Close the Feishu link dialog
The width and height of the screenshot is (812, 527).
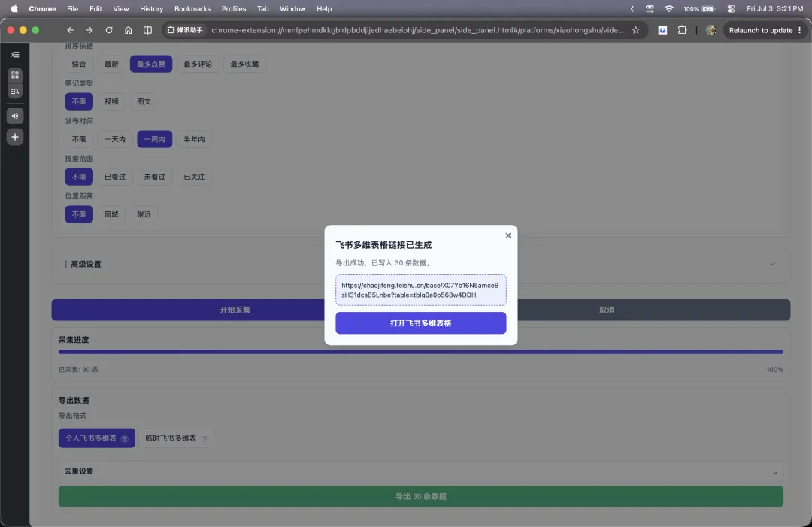click(x=508, y=235)
